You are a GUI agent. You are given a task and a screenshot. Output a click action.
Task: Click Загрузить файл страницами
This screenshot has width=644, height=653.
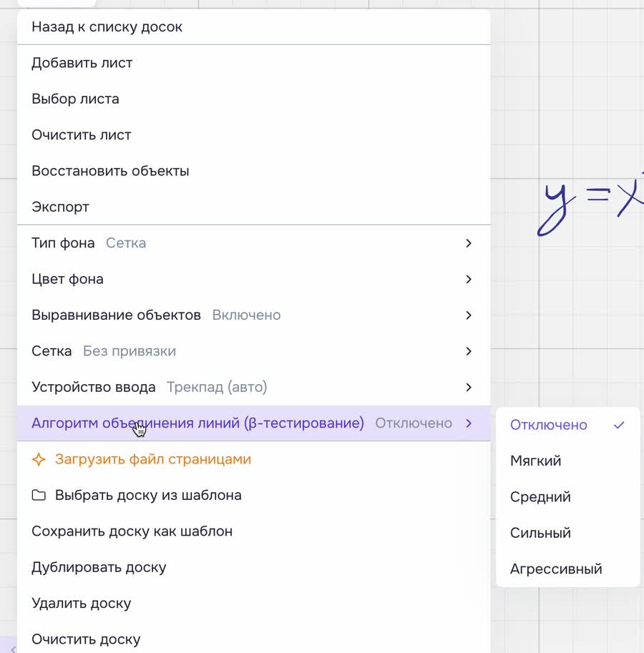[254, 459]
